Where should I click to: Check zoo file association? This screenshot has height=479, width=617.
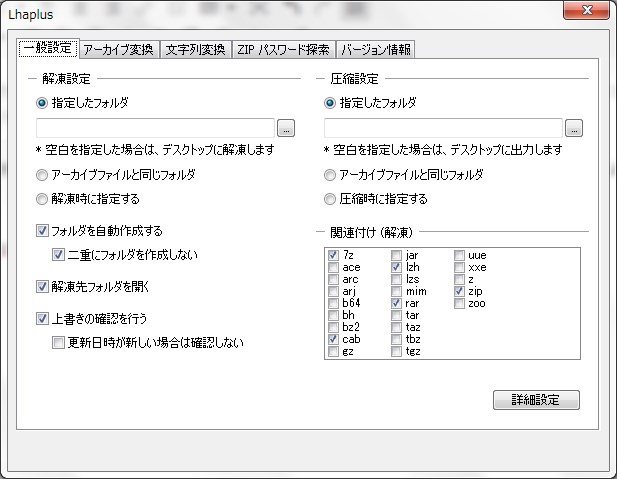coord(459,303)
